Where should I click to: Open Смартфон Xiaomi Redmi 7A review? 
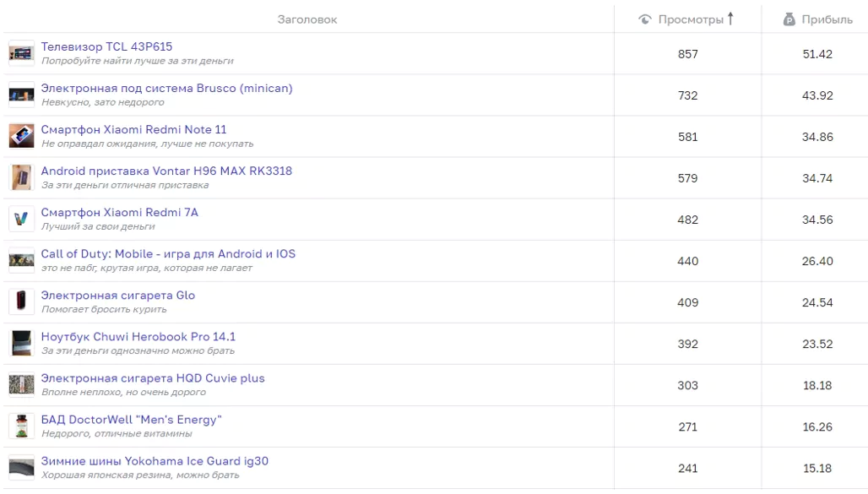click(120, 212)
